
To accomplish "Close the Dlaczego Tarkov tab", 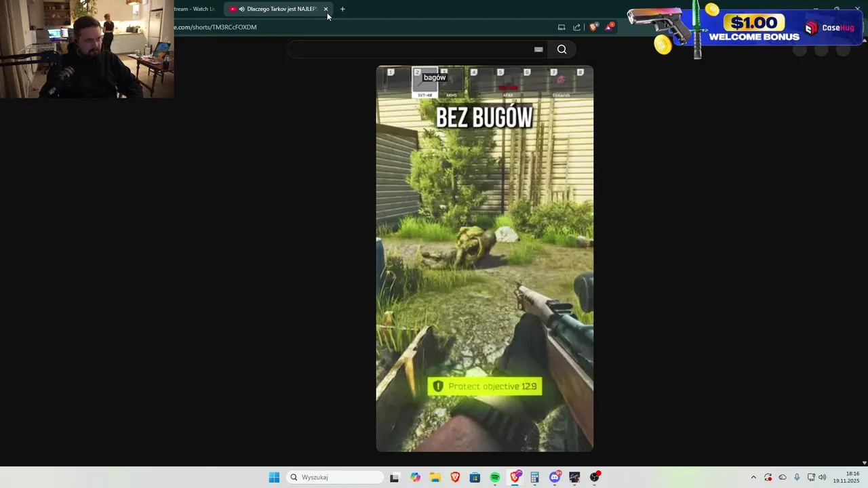I will click(325, 9).
